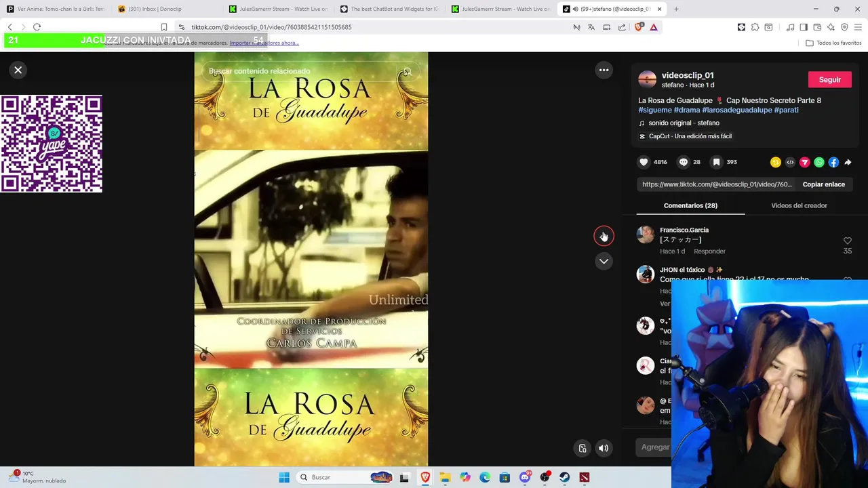This screenshot has height=488, width=868.
Task: Open the browser hamburger main menu
Action: coord(858,27)
